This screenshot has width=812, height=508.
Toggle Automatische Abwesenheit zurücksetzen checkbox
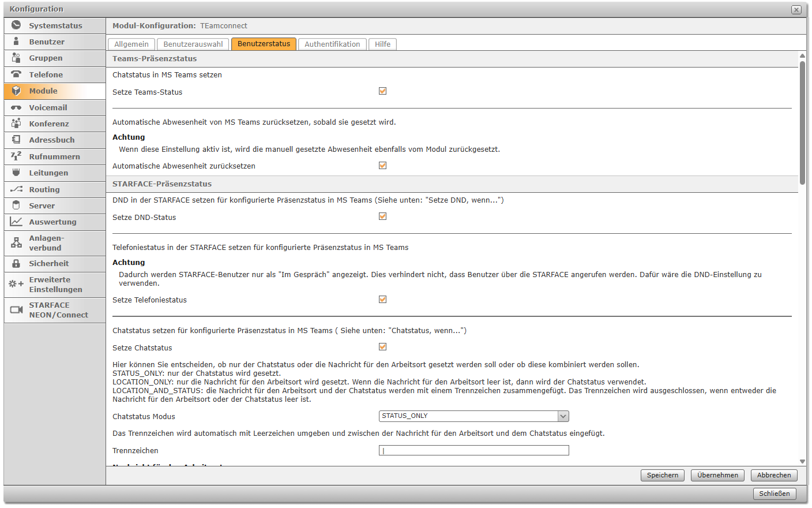[382, 166]
